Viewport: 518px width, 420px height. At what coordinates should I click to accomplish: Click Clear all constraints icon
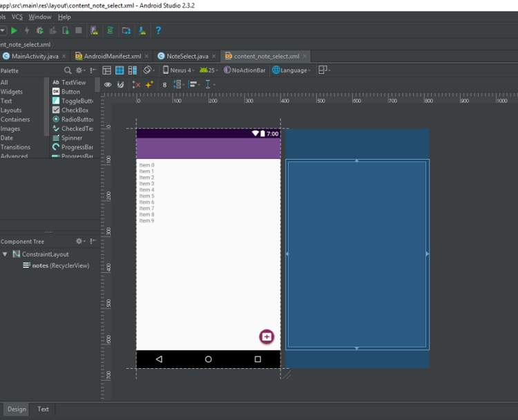pos(136,84)
